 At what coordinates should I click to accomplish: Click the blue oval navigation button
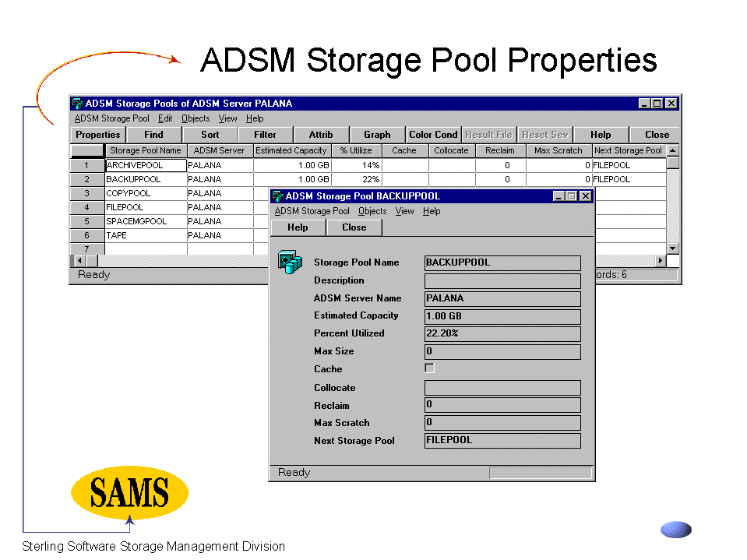coord(675,530)
